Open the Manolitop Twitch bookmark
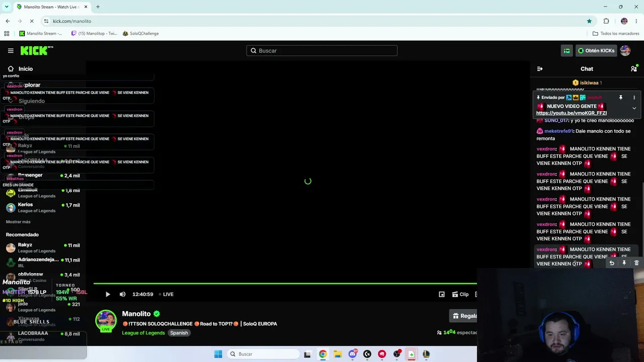The height and width of the screenshot is (362, 644). (x=94, y=34)
